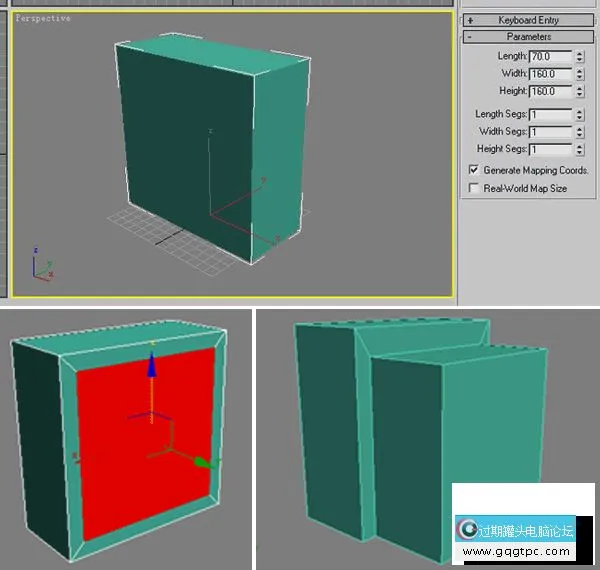
Task: Click the Length Segs spinner arrows
Action: [580, 115]
